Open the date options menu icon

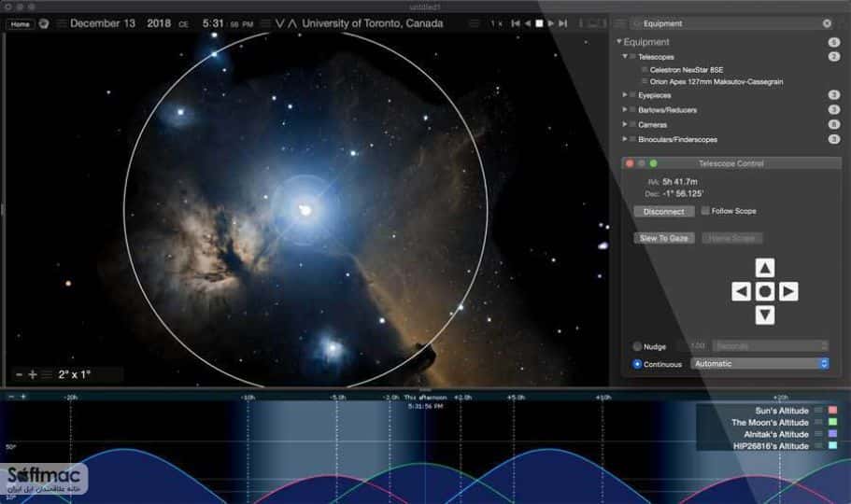62,24
